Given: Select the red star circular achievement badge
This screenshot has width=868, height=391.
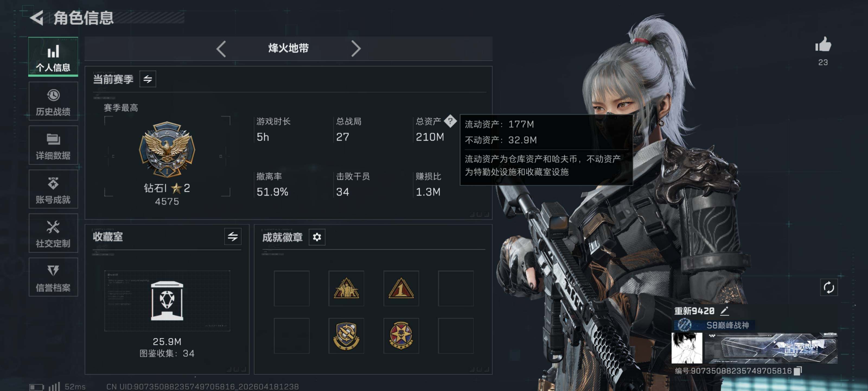Looking at the screenshot, I should pos(401,336).
